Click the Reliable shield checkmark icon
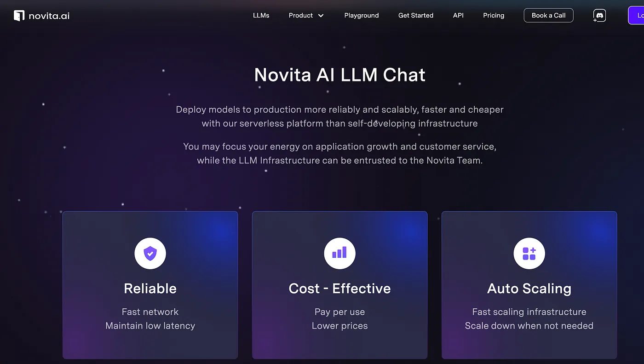644x364 pixels. (150, 253)
